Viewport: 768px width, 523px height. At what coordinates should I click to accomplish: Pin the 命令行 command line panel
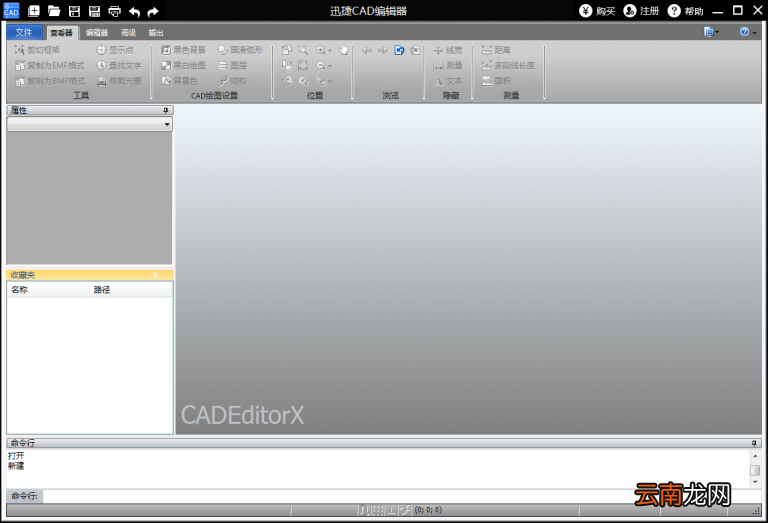coord(754,443)
